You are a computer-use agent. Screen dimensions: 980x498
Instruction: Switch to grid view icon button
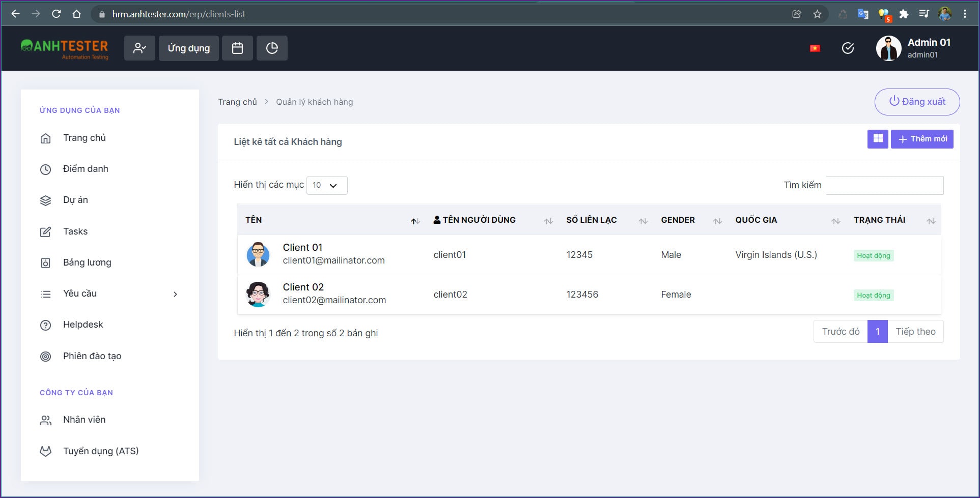(x=878, y=139)
